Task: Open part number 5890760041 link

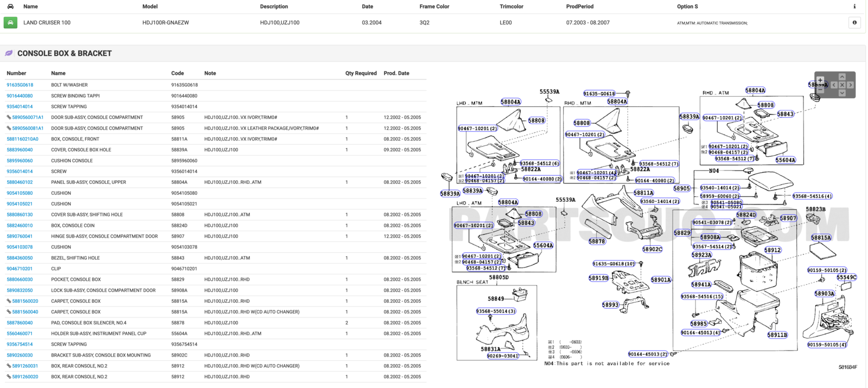Action: point(20,237)
